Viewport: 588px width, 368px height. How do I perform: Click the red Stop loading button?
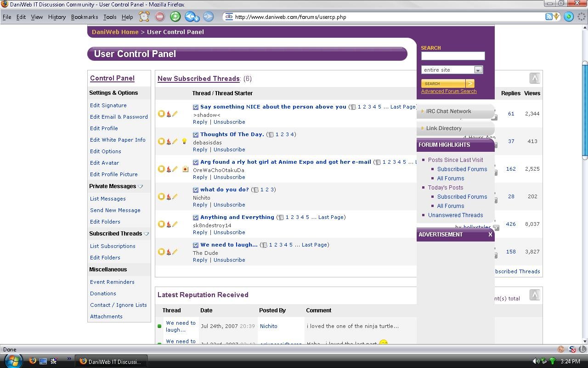[160, 17]
